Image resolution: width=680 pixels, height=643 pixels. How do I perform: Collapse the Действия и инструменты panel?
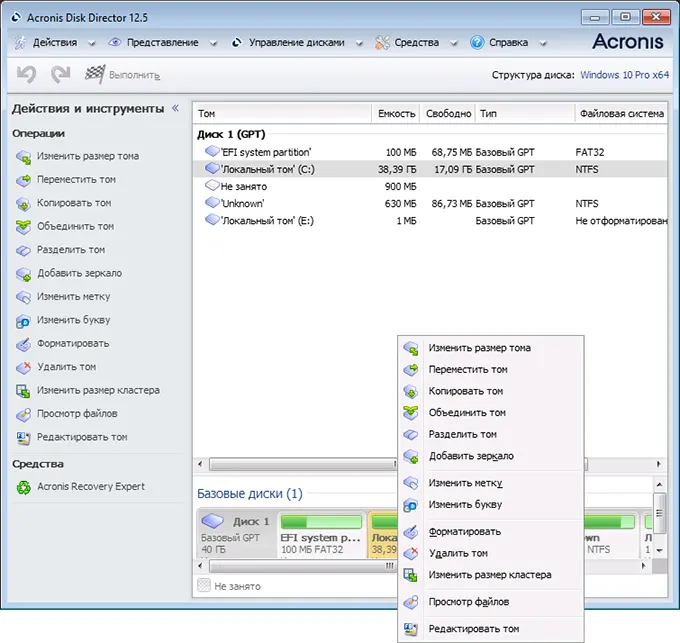176,108
